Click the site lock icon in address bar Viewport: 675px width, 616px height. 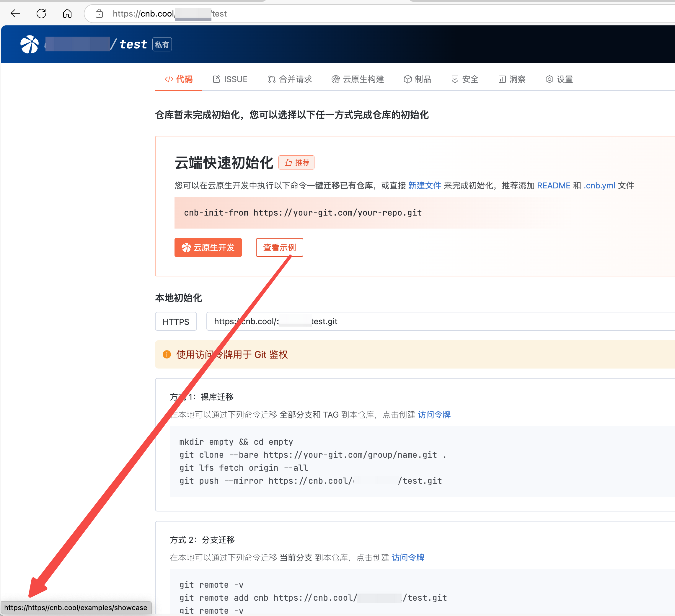[99, 13]
